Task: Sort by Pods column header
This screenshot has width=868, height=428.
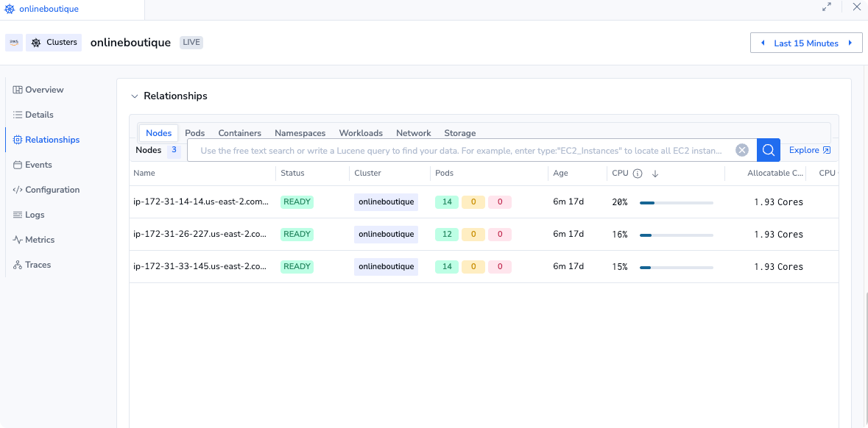Action: [445, 173]
